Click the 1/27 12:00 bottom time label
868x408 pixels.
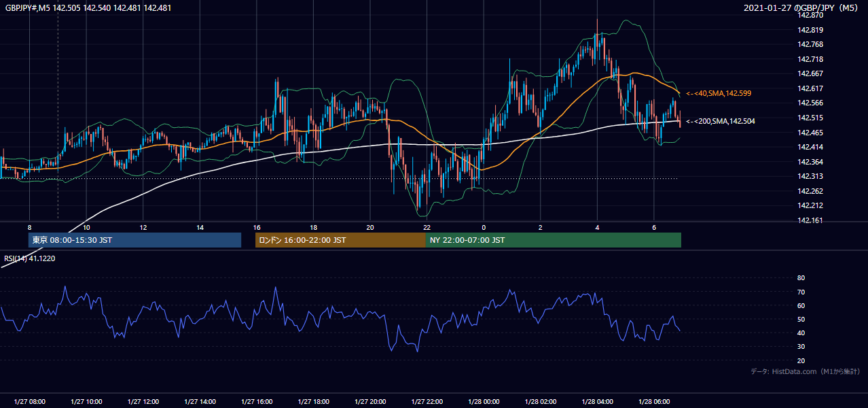pos(143,401)
